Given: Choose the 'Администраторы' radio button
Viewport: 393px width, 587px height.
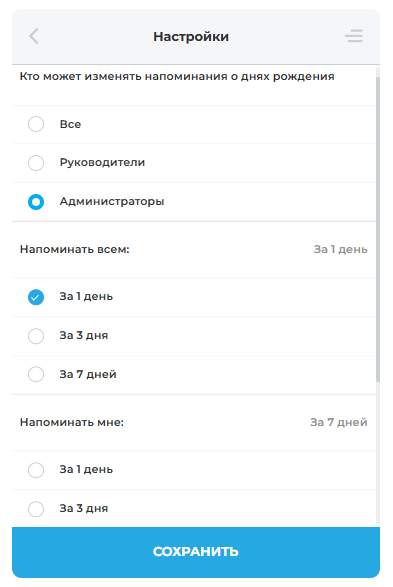Looking at the screenshot, I should click(36, 202).
